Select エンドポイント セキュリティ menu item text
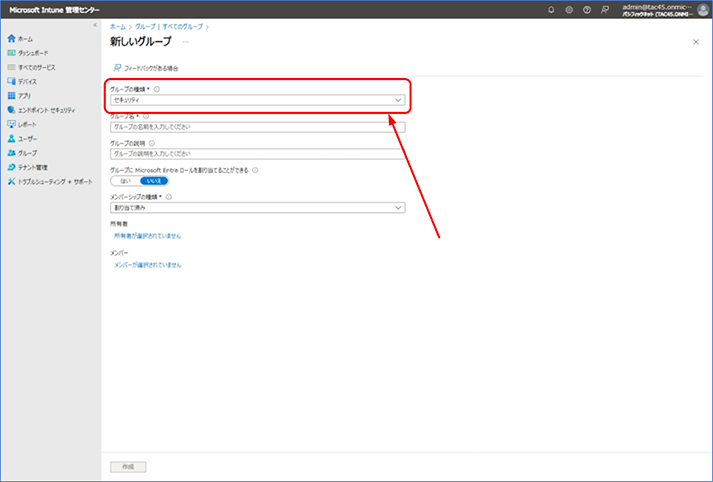The height and width of the screenshot is (482, 713). tap(47, 110)
